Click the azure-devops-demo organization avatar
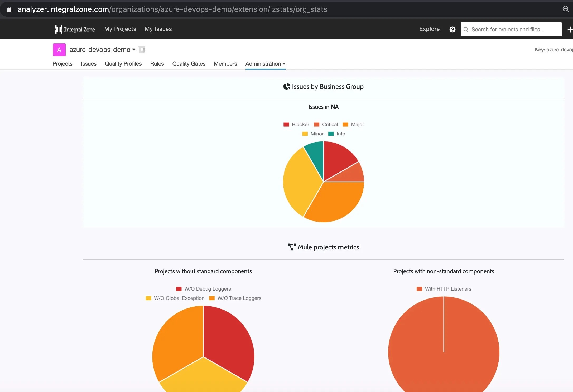This screenshot has width=573, height=392. 59,50
